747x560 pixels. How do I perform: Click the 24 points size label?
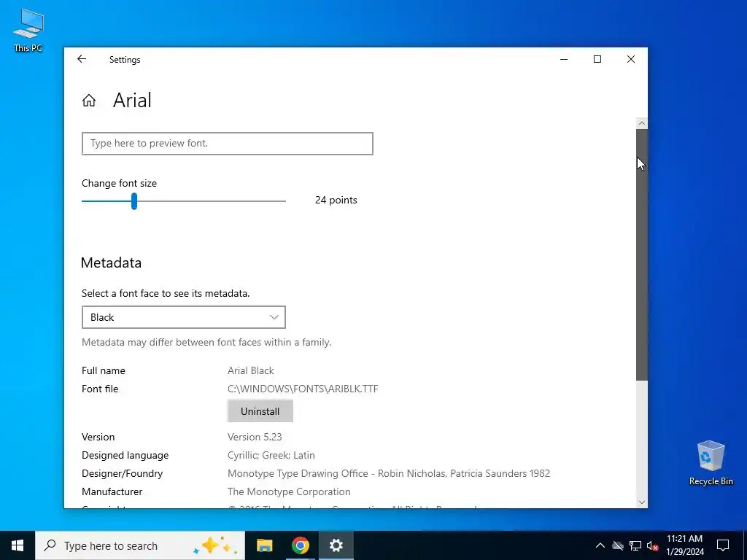pos(336,200)
